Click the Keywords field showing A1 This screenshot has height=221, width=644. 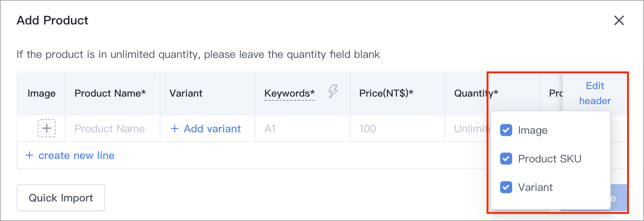(x=302, y=129)
